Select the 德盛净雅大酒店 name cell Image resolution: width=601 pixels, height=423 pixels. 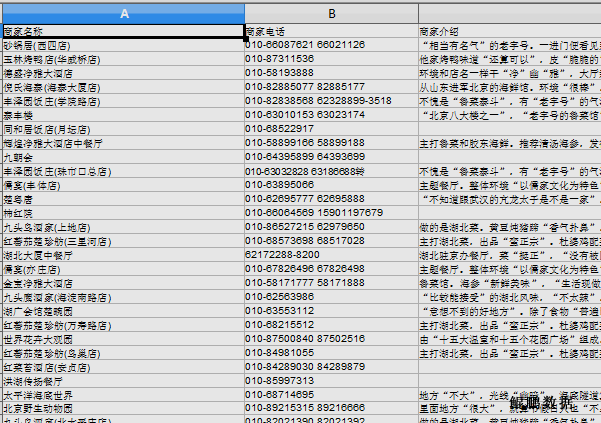pos(123,73)
